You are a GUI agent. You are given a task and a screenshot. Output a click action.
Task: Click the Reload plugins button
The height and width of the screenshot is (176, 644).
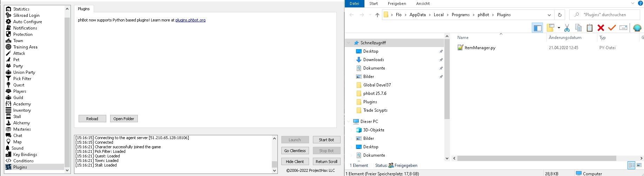tap(92, 119)
